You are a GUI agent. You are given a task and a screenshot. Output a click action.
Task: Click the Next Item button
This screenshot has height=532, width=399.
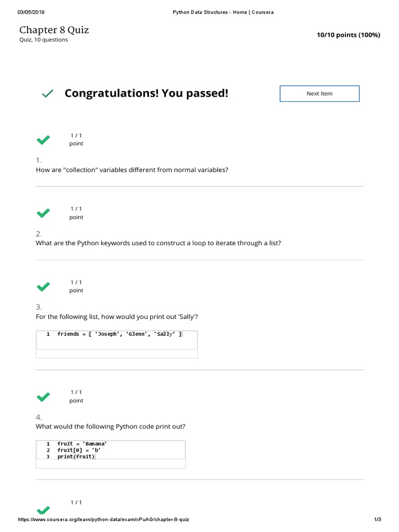click(320, 94)
